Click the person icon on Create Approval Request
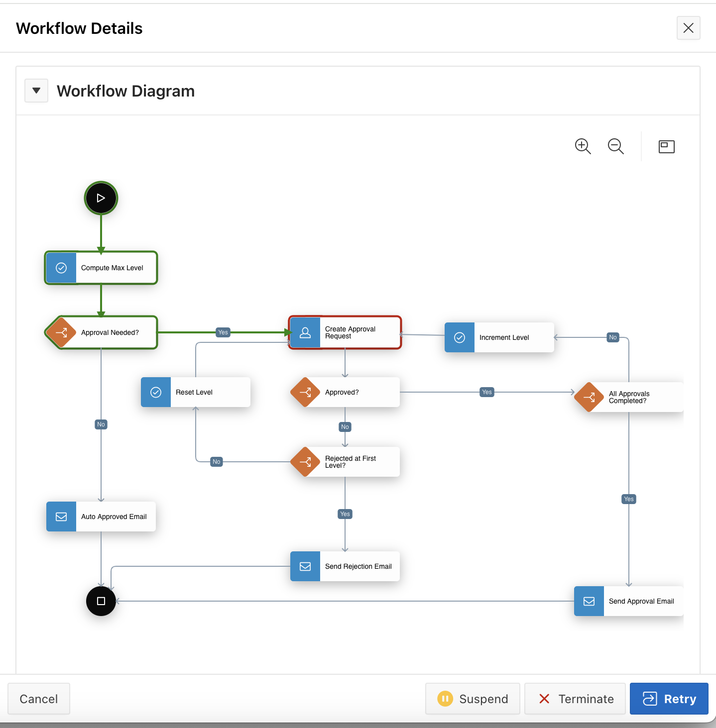 tap(305, 332)
